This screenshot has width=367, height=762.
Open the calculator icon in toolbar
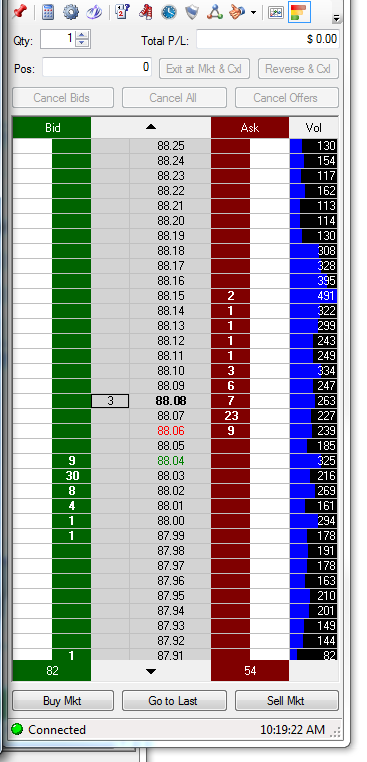[48, 12]
